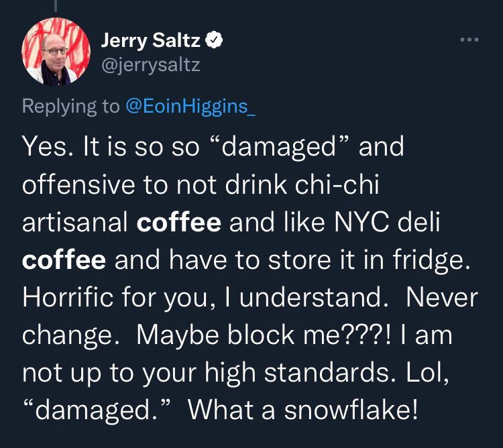Click the second bold "coffee" word

click(x=64, y=260)
